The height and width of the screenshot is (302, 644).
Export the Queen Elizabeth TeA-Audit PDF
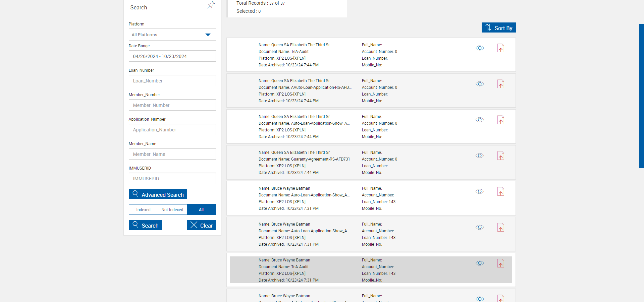click(x=501, y=48)
